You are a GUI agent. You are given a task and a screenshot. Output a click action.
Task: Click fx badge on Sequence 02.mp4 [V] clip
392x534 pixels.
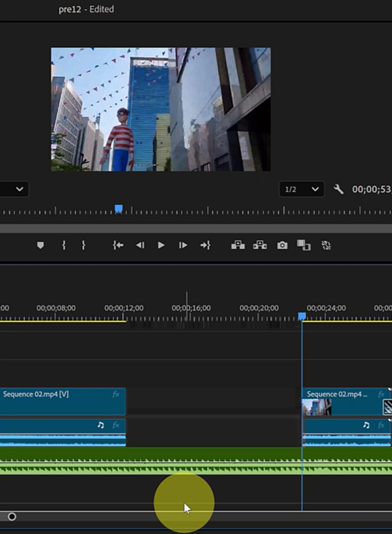point(116,394)
